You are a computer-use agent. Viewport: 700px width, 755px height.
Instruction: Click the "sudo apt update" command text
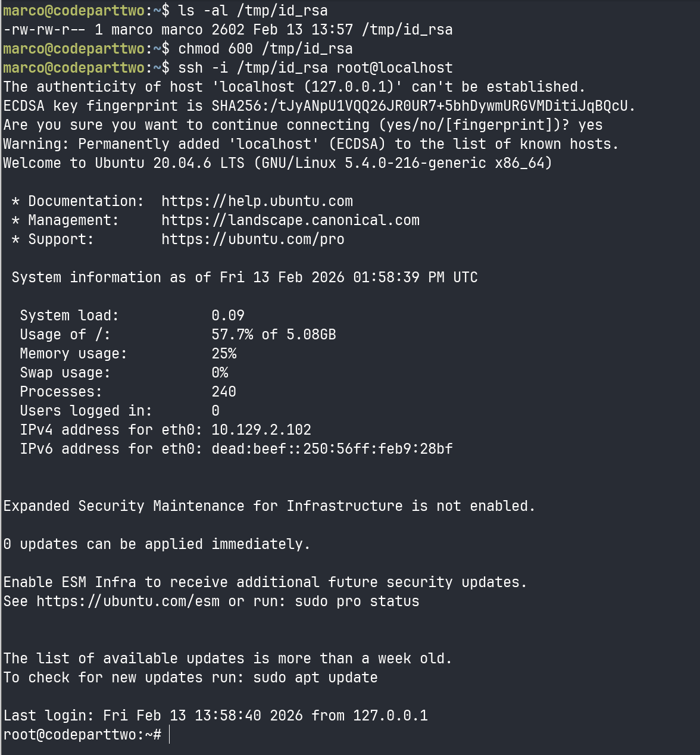click(x=315, y=678)
